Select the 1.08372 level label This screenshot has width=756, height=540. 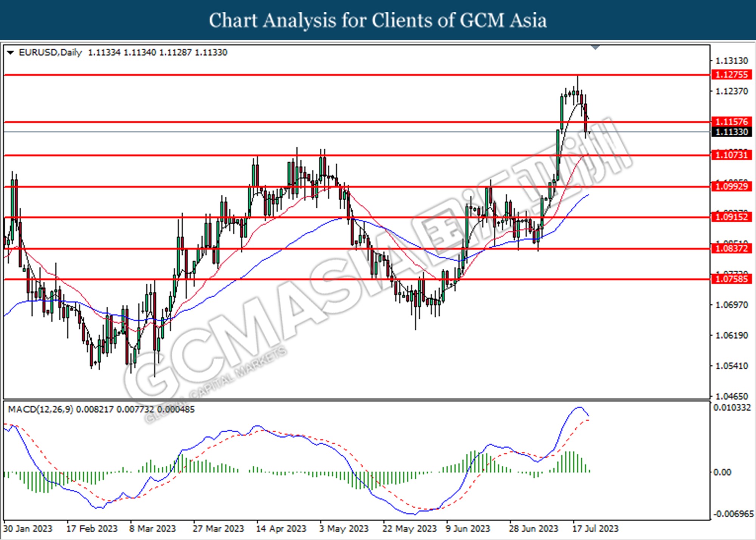[731, 248]
